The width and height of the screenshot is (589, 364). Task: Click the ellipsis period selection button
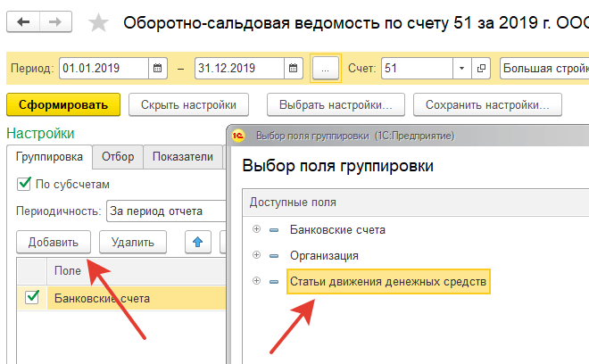click(x=326, y=68)
